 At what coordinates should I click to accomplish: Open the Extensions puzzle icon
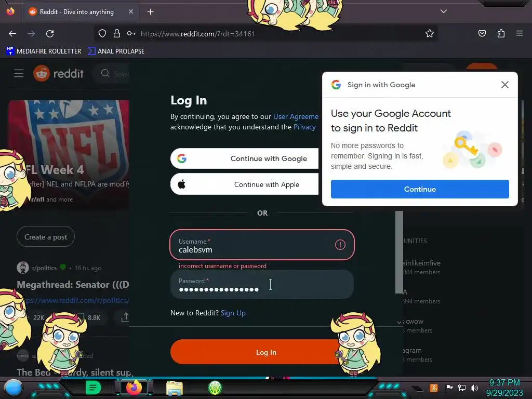501,33
